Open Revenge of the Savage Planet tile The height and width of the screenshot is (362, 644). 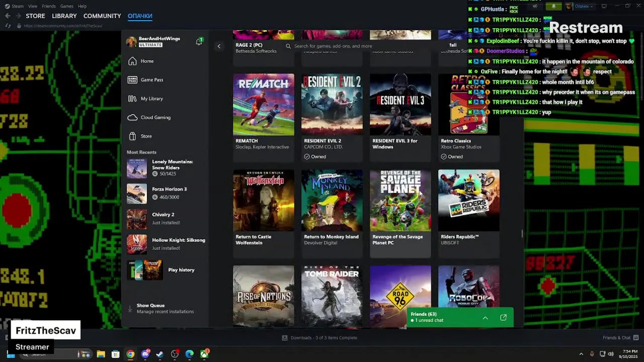(x=400, y=213)
